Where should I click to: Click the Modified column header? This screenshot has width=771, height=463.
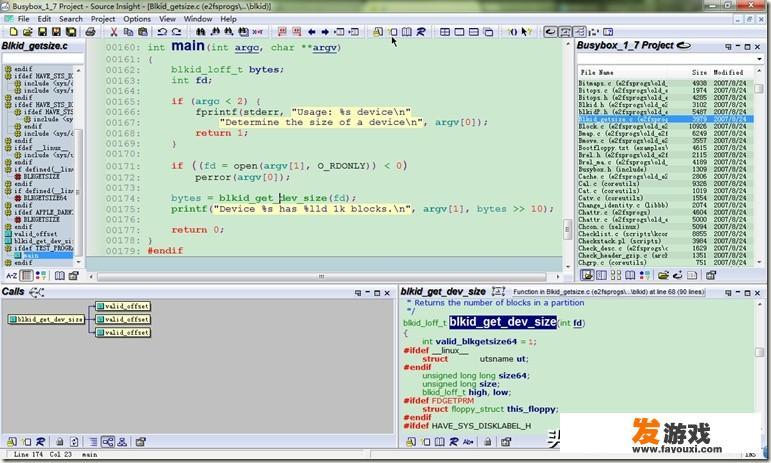(x=729, y=72)
